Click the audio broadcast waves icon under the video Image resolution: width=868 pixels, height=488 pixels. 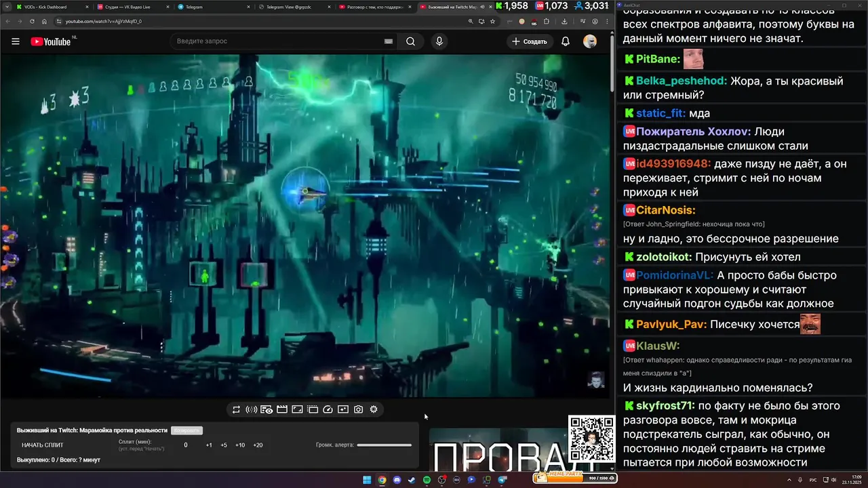click(251, 409)
